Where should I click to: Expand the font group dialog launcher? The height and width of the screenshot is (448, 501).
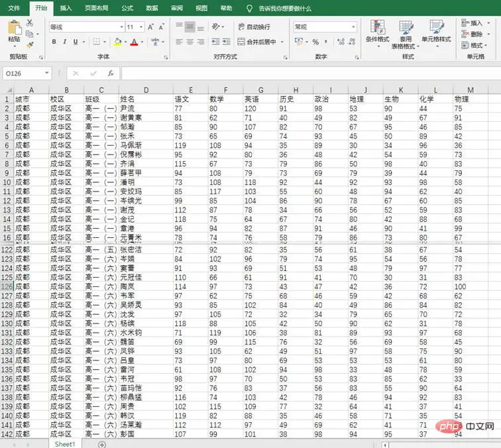(x=166, y=58)
